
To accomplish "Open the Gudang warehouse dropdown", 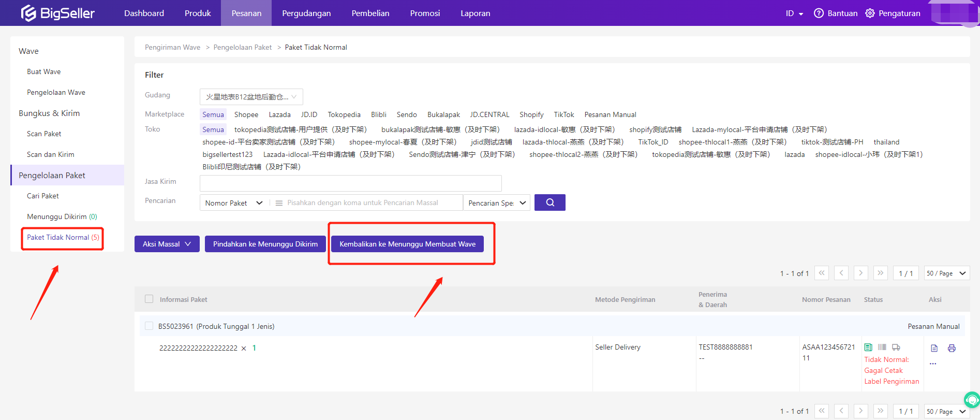I will point(251,97).
